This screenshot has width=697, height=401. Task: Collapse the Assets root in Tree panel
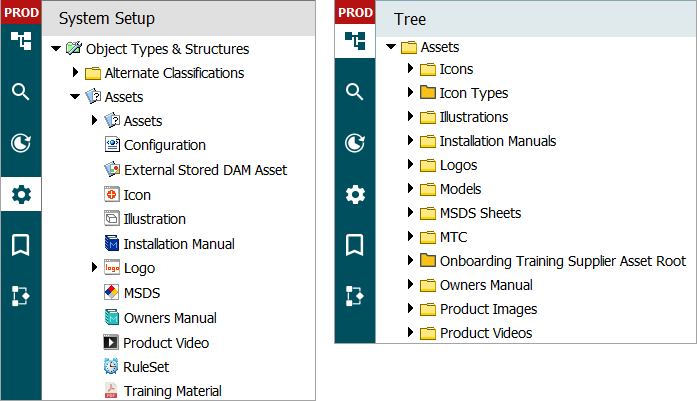tap(391, 47)
